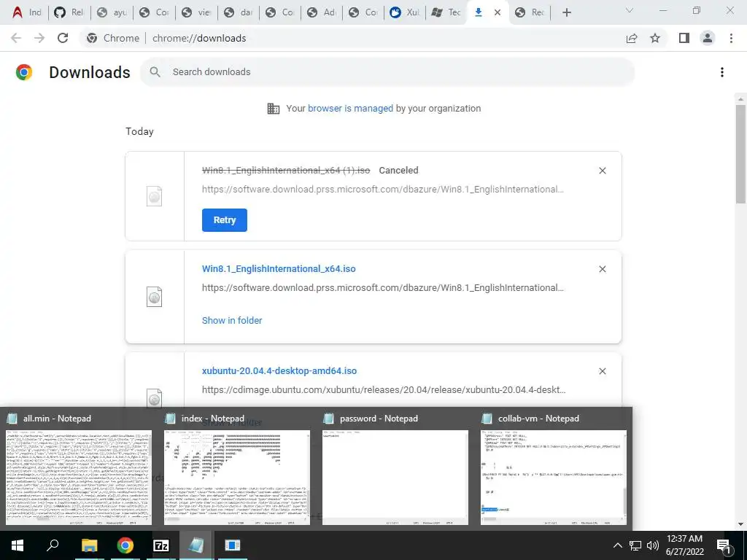Open the side panel icon
Viewport: 747px width, 560px height.
point(684,38)
